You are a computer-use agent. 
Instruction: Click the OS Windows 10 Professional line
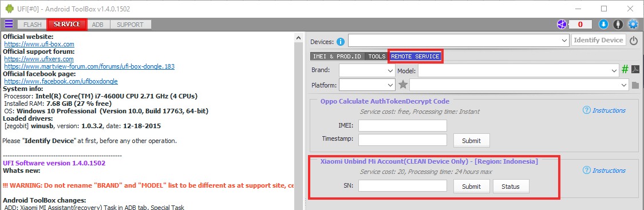point(106,111)
